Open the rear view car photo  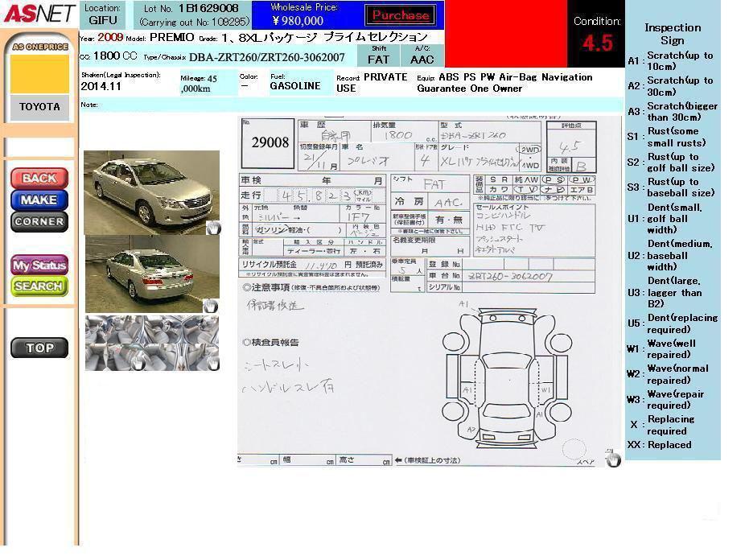[x=150, y=274]
